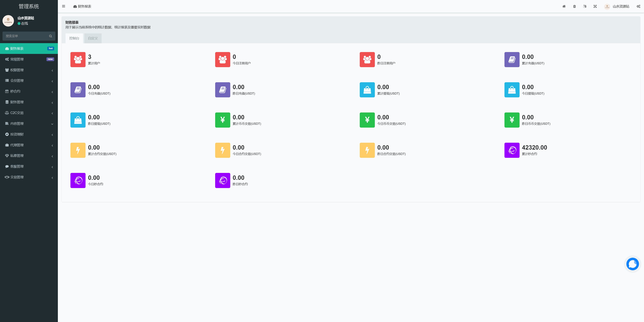Toggle sidebar with the hamburger icon
Image resolution: width=644 pixels, height=322 pixels.
64,7
